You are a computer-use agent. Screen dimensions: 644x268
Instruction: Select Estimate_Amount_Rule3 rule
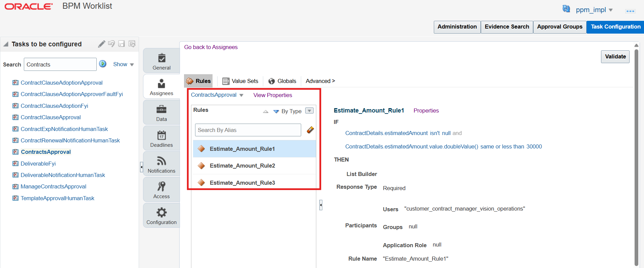coord(255,183)
